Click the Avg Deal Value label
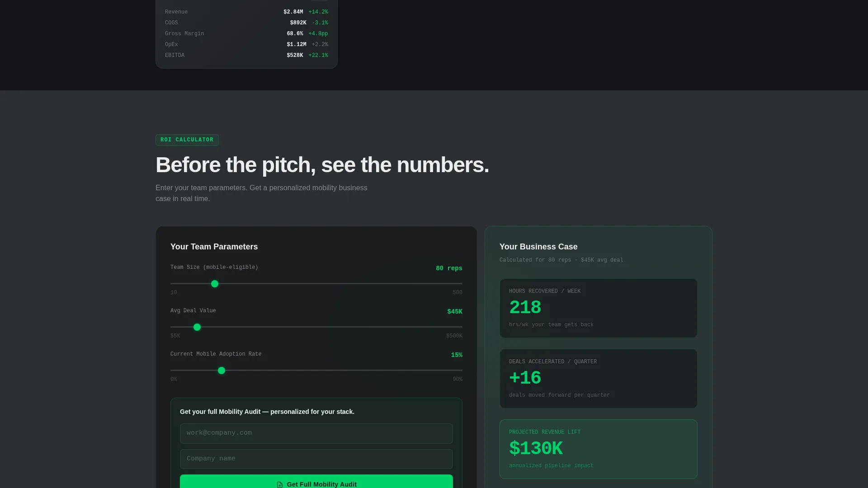 pos(193,311)
